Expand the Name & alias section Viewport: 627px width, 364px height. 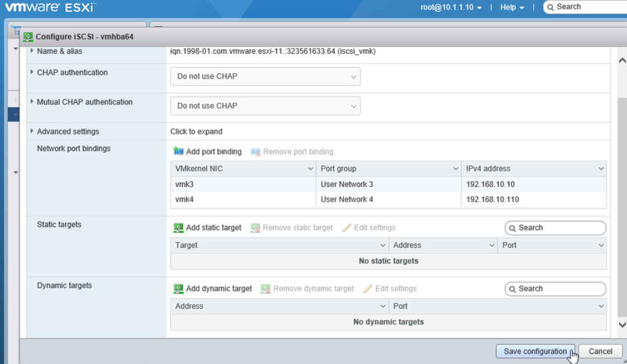click(32, 51)
